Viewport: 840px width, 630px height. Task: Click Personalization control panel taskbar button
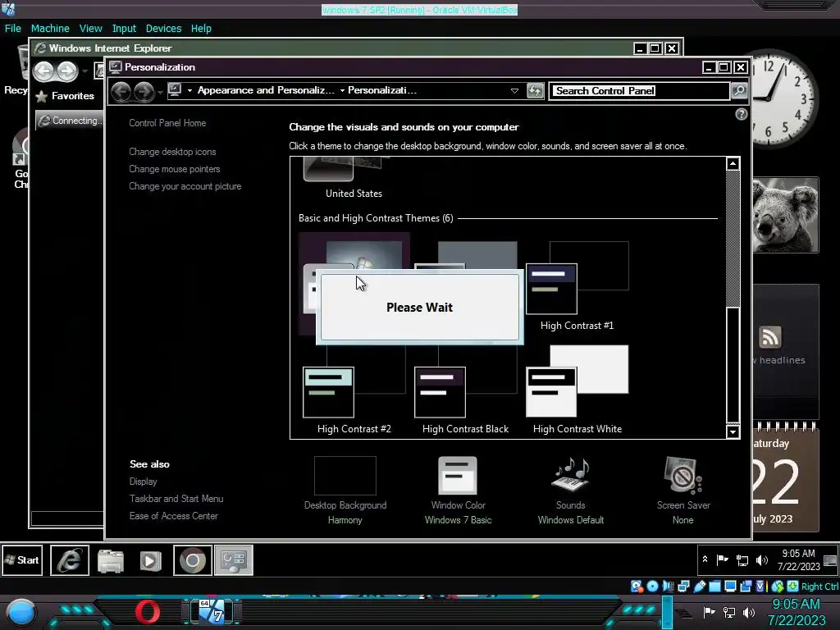(x=234, y=560)
